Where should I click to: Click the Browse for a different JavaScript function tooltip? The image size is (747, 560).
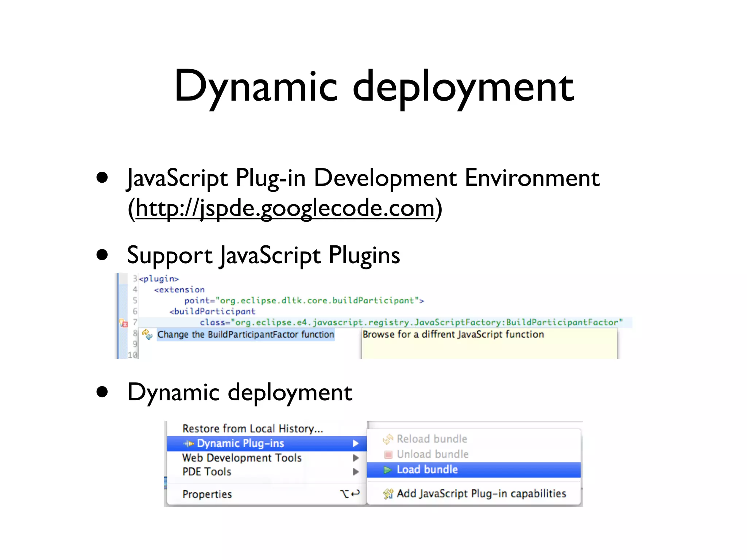[489, 343]
